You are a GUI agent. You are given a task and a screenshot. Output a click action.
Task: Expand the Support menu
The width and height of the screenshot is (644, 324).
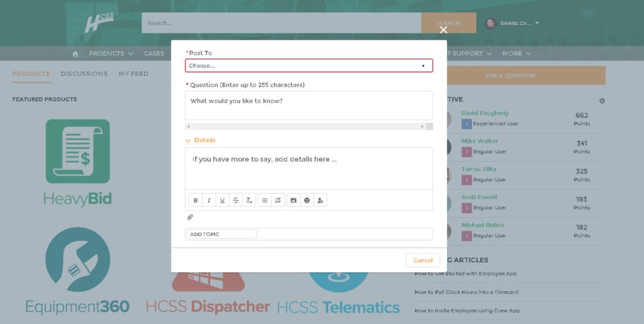coord(468,53)
